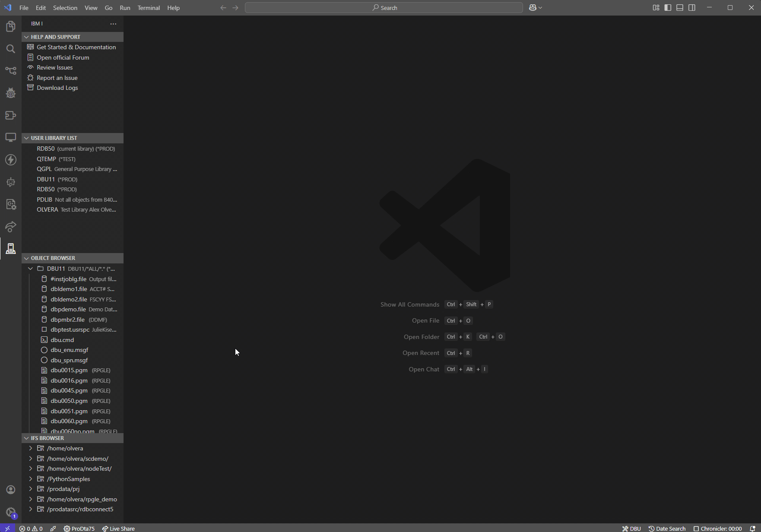Toggle Secondary Side Bar visibility
This screenshot has width=761, height=532.
[x=692, y=8]
